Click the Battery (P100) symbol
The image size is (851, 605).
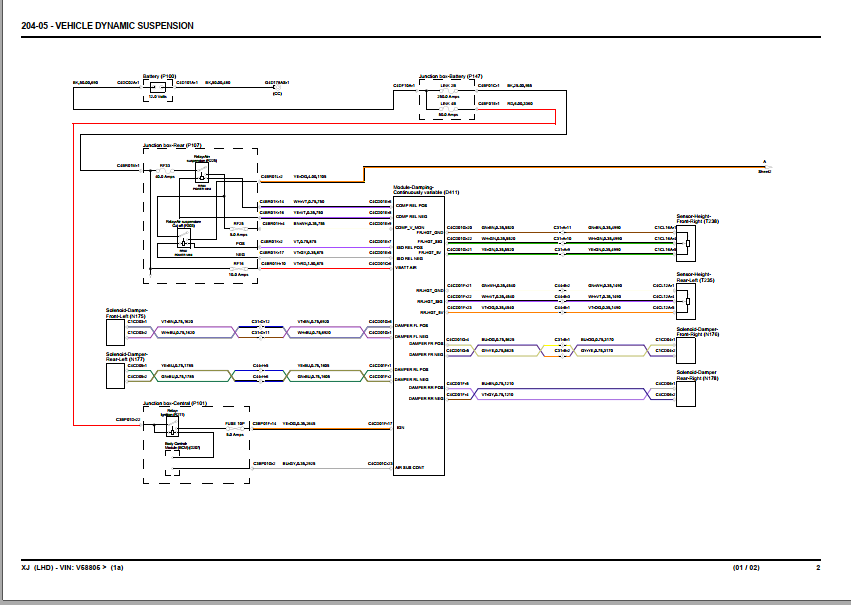(158, 87)
